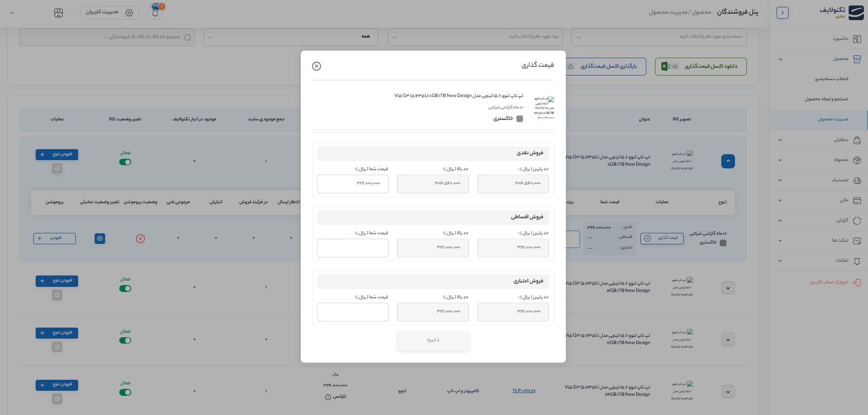Click the exit icon next to خروج از حساب کاربری
The image size is (868, 415).
(857, 282)
